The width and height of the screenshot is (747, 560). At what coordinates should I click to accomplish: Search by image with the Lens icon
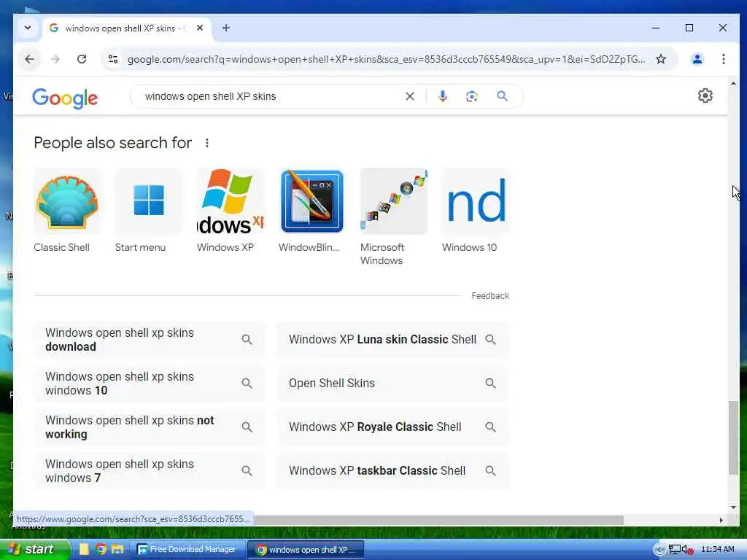[x=472, y=96]
